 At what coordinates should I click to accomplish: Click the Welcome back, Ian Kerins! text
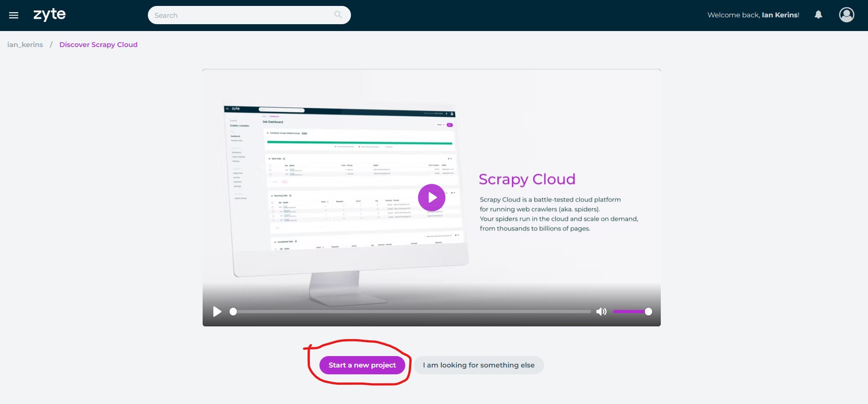click(753, 15)
